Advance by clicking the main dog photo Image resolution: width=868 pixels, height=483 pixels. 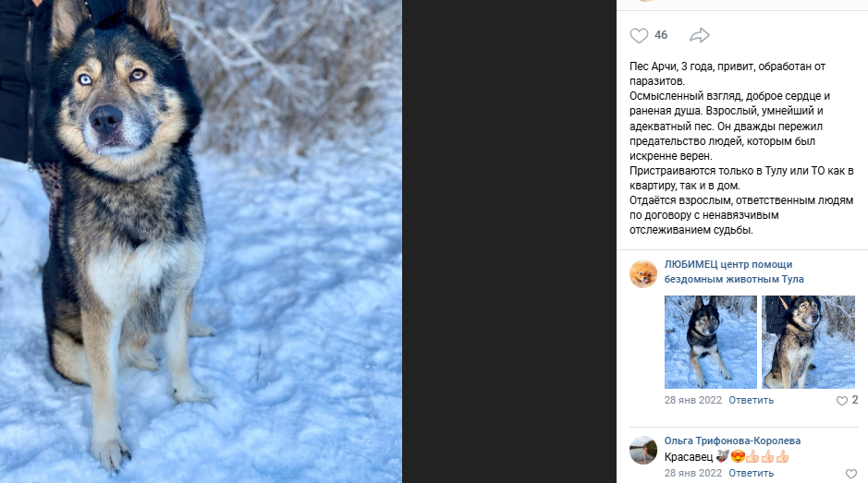pyautogui.click(x=201, y=241)
